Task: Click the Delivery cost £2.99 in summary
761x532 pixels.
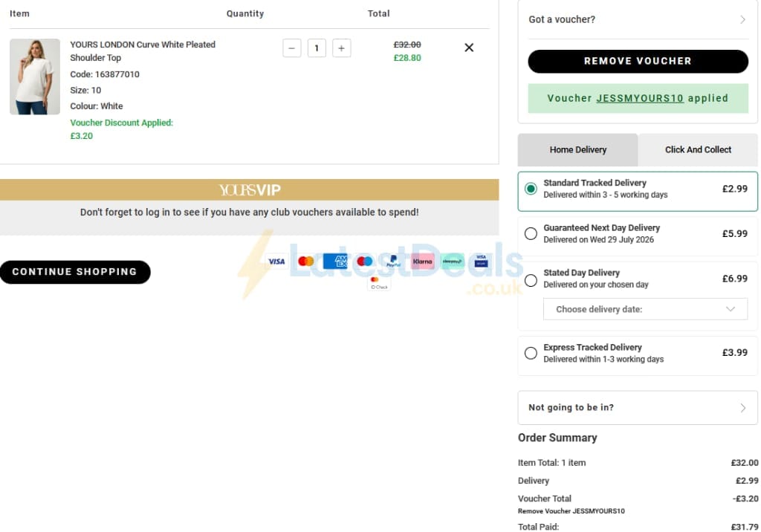Action: tap(747, 481)
